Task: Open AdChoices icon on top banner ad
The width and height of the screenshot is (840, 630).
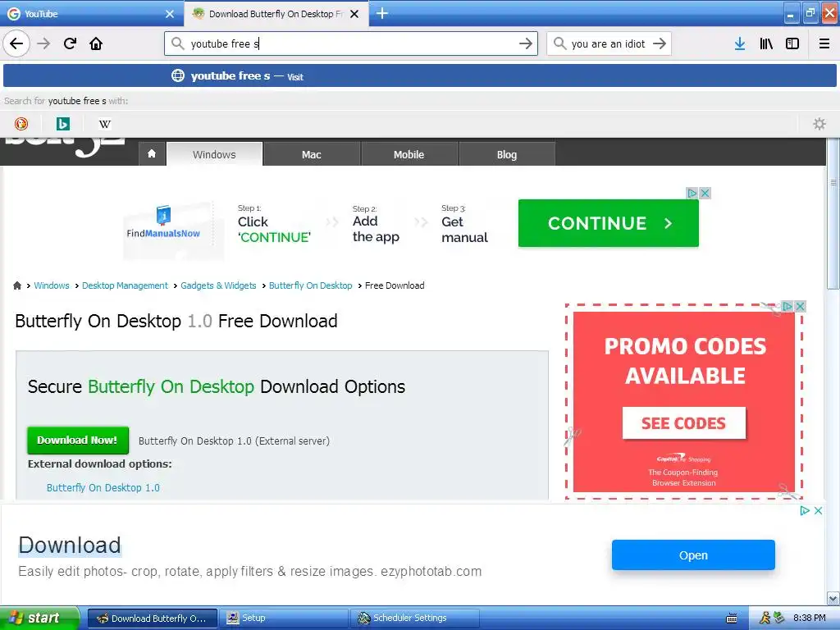Action: click(692, 193)
